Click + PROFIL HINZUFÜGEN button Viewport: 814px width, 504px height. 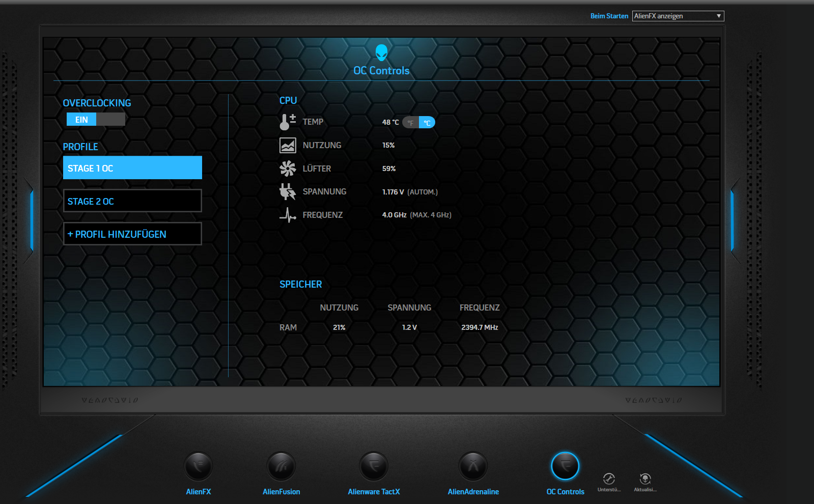pyautogui.click(x=132, y=234)
